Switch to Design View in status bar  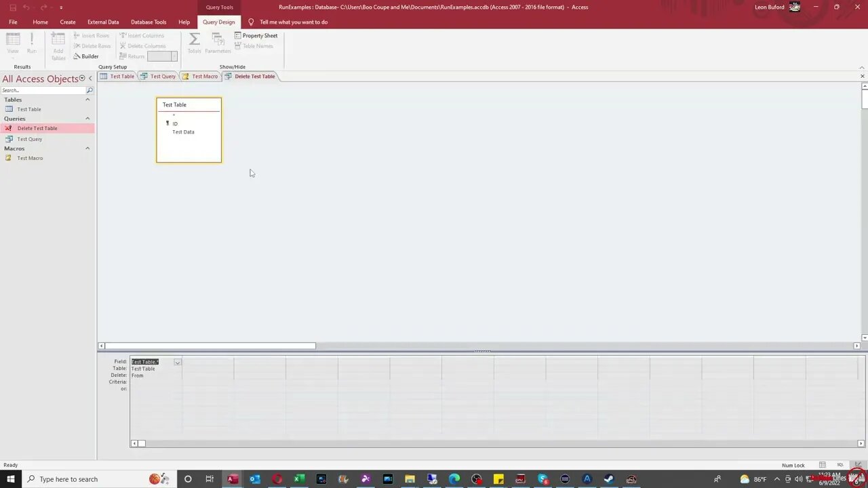858,465
